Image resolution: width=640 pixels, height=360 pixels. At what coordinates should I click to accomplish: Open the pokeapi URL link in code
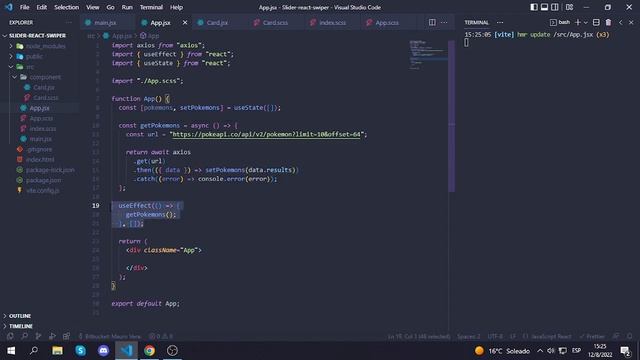coord(266,134)
